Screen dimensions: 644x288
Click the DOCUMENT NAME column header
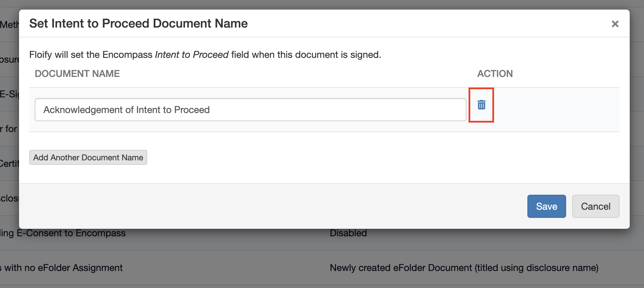(77, 74)
